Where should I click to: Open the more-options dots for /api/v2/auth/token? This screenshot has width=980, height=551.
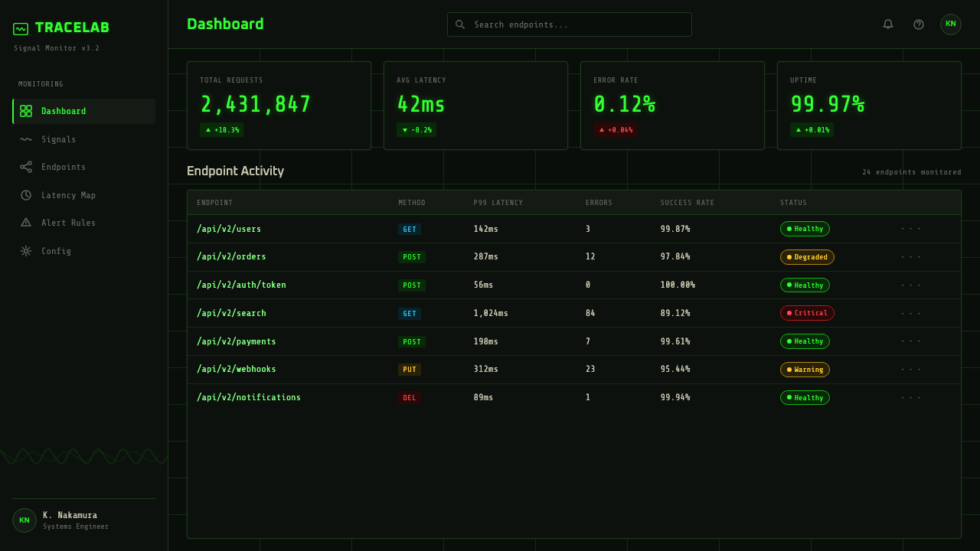pyautogui.click(x=910, y=285)
